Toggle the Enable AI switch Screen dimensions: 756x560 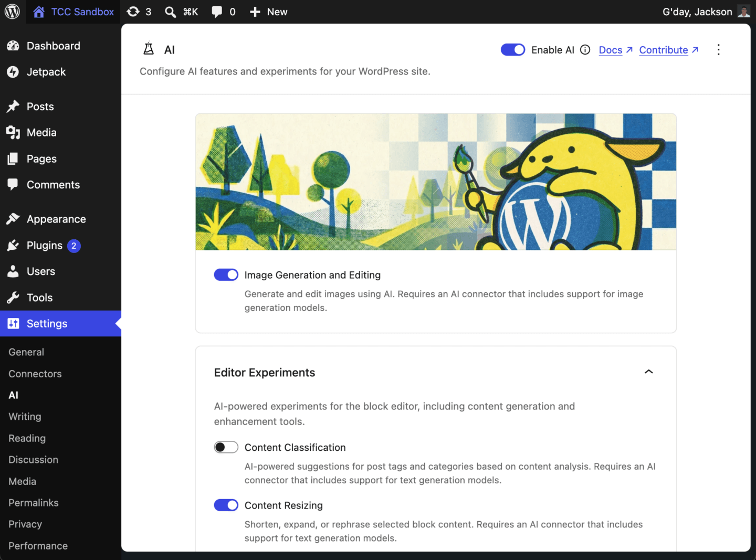click(513, 50)
